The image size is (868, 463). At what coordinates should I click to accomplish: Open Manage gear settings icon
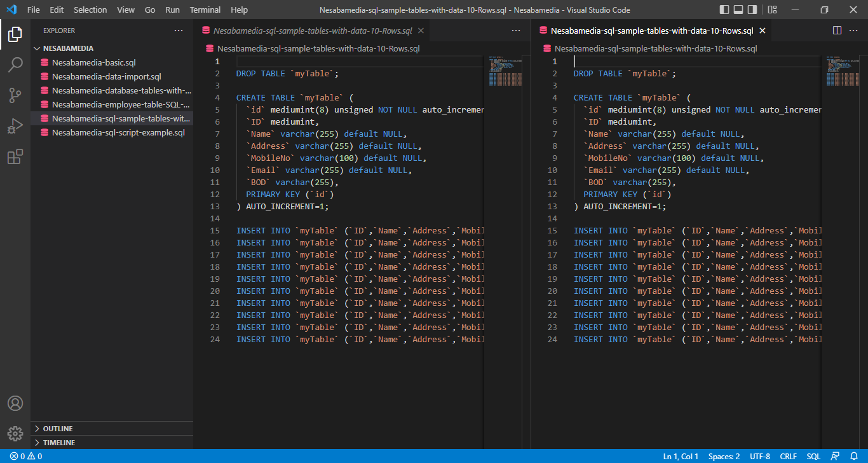click(15, 434)
